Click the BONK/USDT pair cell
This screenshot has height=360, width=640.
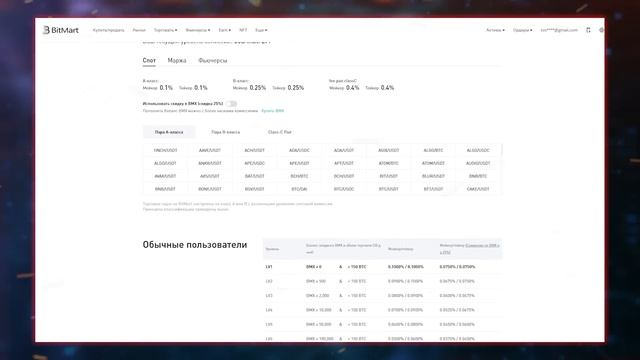(x=210, y=189)
